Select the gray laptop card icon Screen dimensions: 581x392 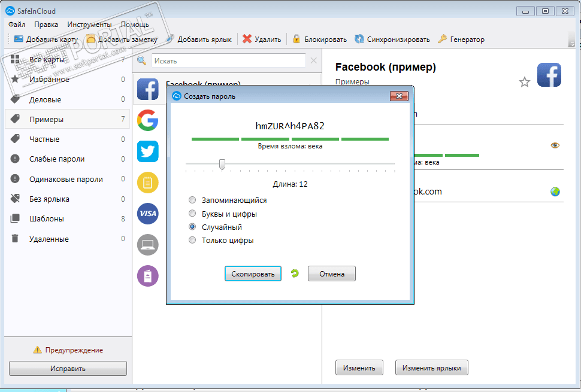148,245
